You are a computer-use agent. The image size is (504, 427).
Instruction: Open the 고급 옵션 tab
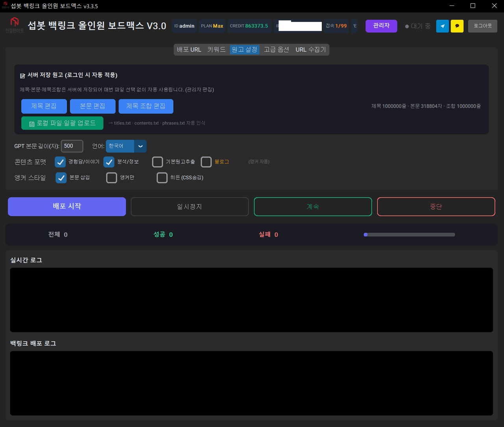pyautogui.click(x=276, y=50)
